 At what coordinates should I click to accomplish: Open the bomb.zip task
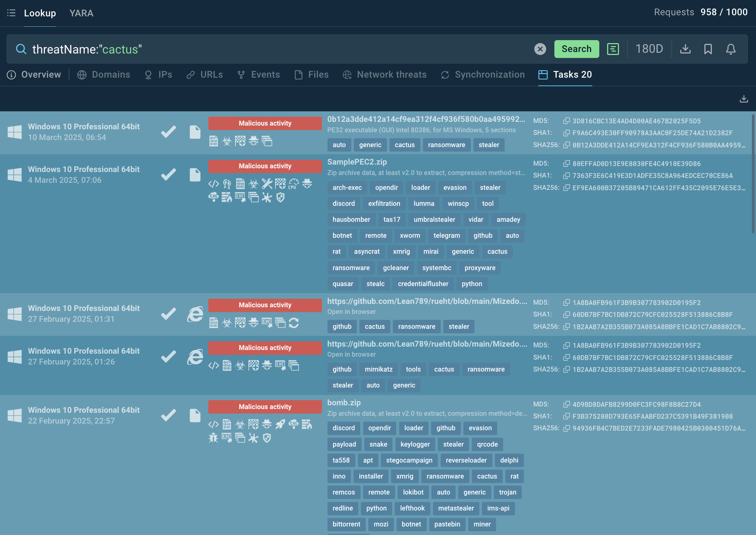tap(344, 403)
